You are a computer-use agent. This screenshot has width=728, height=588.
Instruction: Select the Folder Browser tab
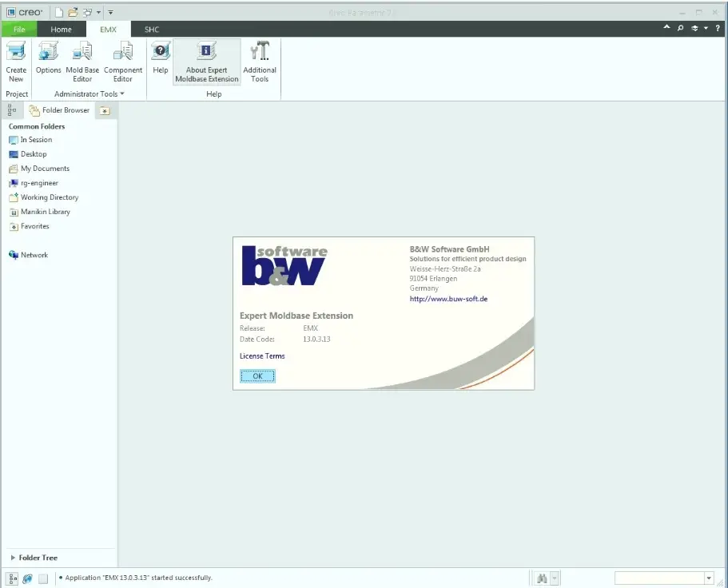pyautogui.click(x=59, y=110)
